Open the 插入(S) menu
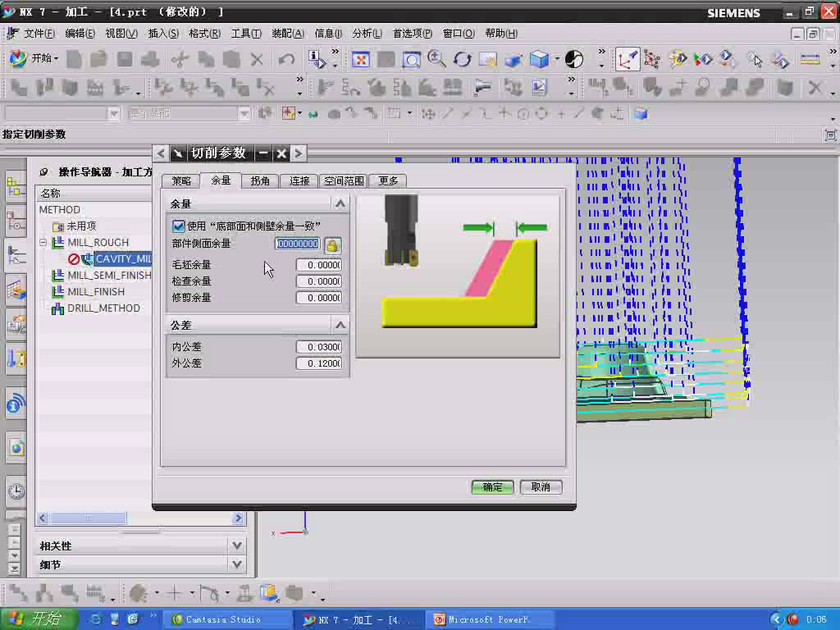 (163, 34)
